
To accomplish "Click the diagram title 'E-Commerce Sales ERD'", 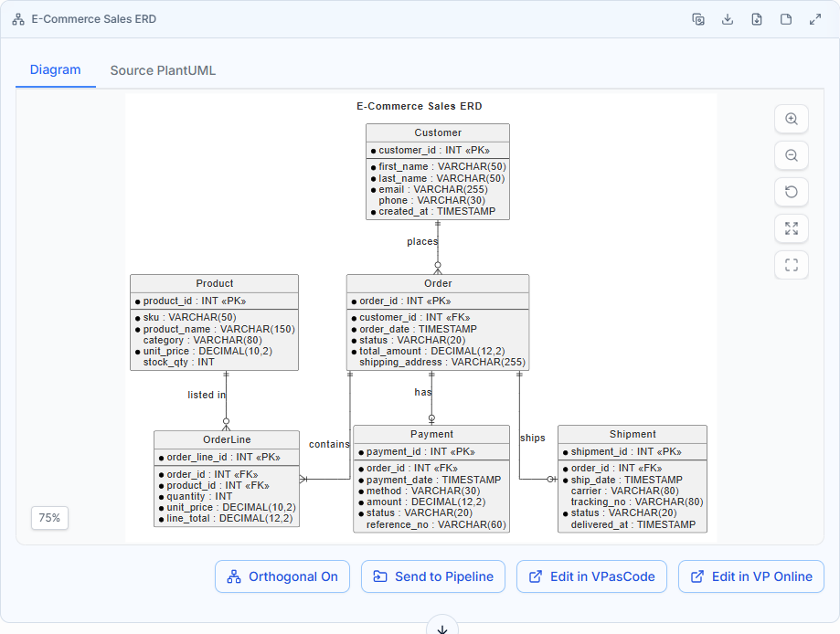I will coord(420,106).
